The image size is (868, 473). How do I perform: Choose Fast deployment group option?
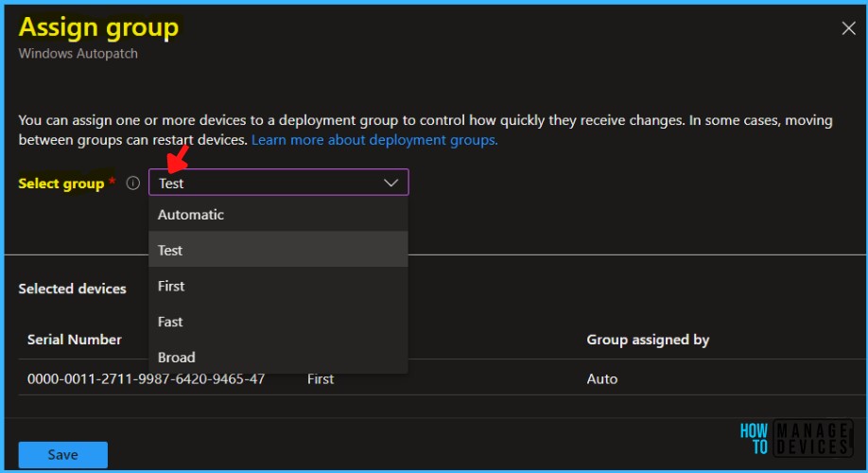click(278, 322)
